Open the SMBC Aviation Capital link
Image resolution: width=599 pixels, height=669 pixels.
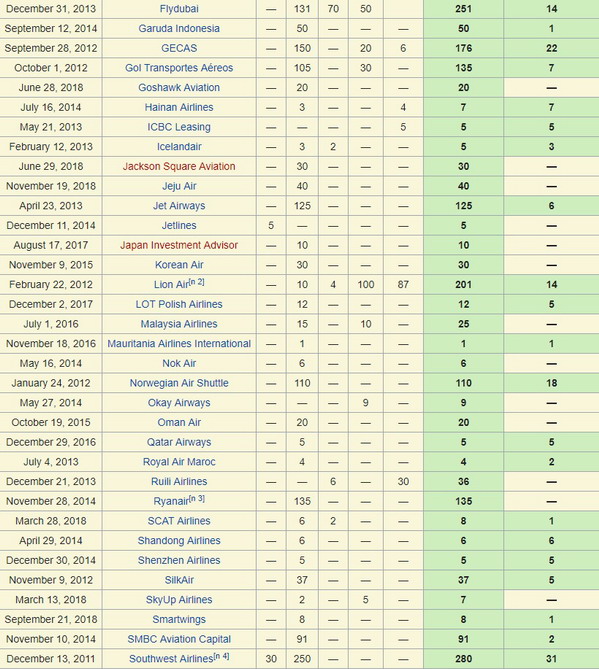coord(179,639)
